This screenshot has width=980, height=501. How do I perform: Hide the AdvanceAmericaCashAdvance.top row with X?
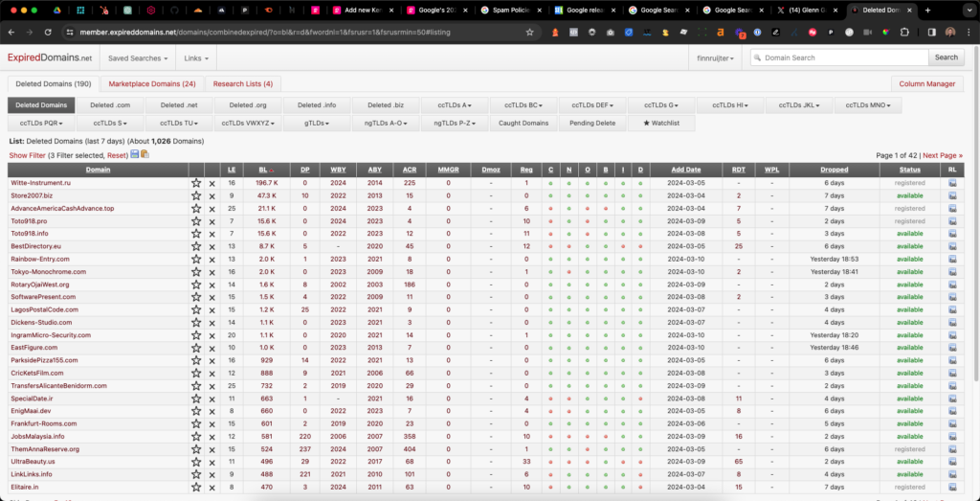212,209
